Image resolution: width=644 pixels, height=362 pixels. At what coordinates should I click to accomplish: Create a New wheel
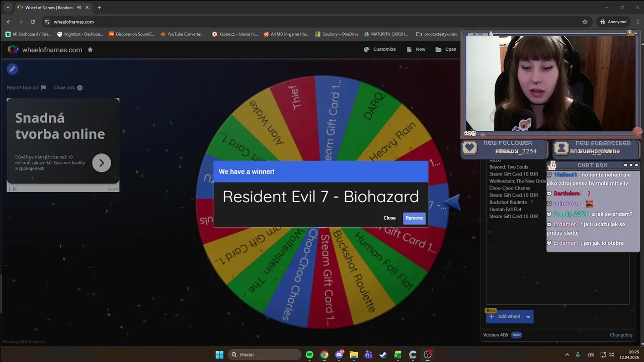click(416, 49)
